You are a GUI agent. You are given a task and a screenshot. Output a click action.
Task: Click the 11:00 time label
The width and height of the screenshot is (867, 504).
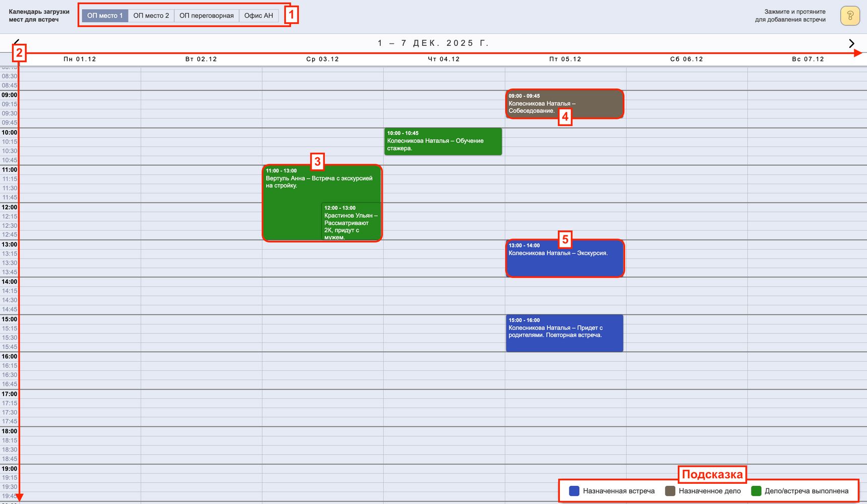tap(10, 170)
